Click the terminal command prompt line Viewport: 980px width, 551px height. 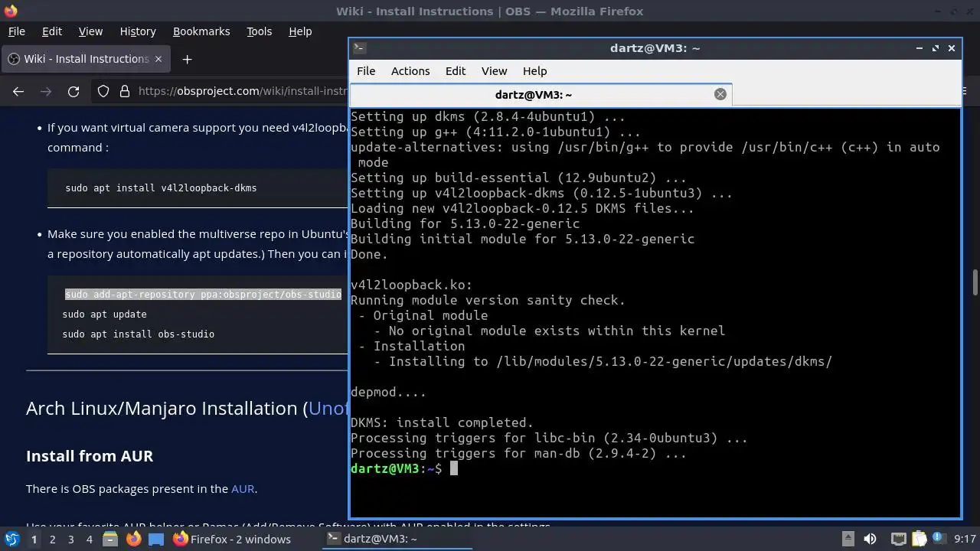click(x=403, y=468)
